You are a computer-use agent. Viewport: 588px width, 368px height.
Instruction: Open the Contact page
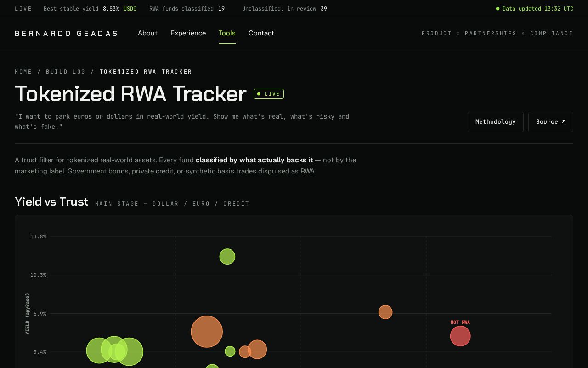pos(261,33)
